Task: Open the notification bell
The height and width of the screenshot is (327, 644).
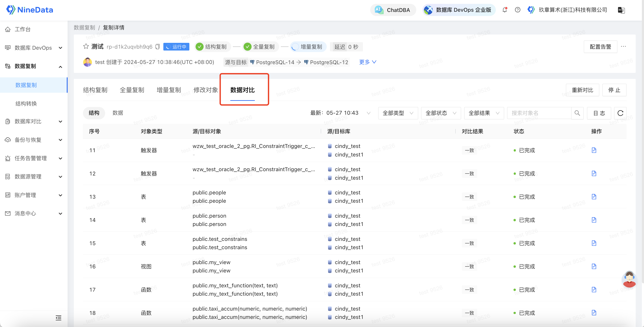Action: (x=505, y=10)
